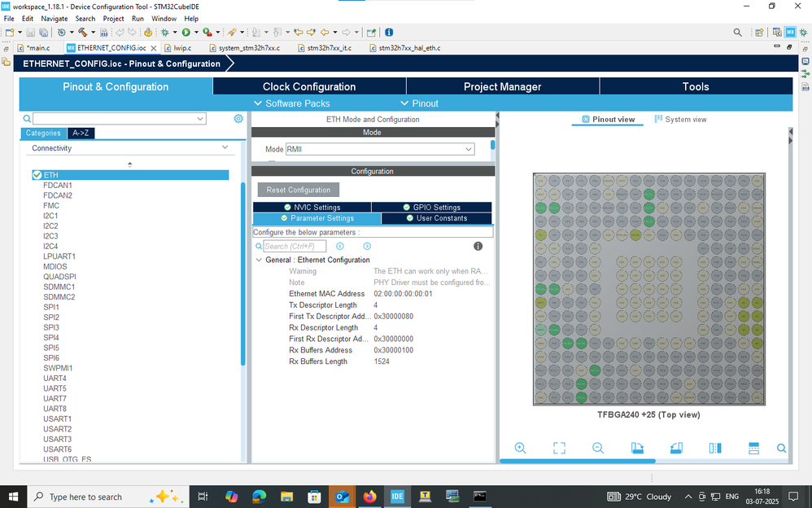Open the Window menu

click(164, 19)
